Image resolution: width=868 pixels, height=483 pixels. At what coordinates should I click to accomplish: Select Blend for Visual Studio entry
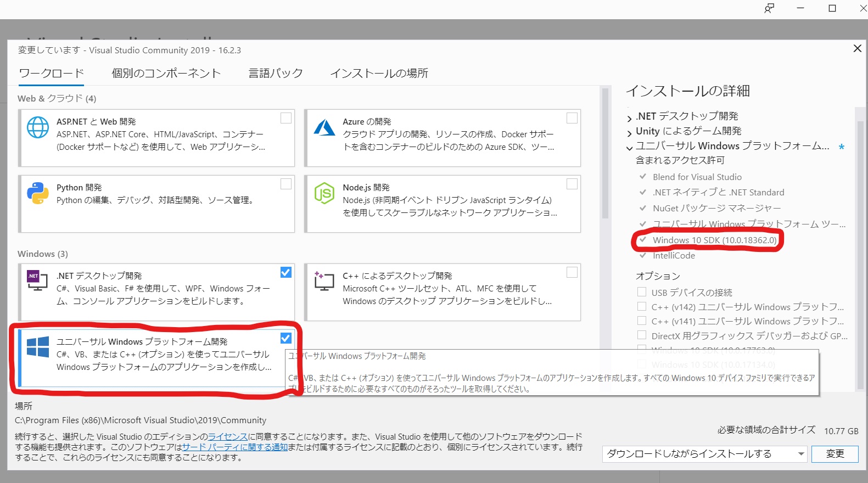pos(697,177)
